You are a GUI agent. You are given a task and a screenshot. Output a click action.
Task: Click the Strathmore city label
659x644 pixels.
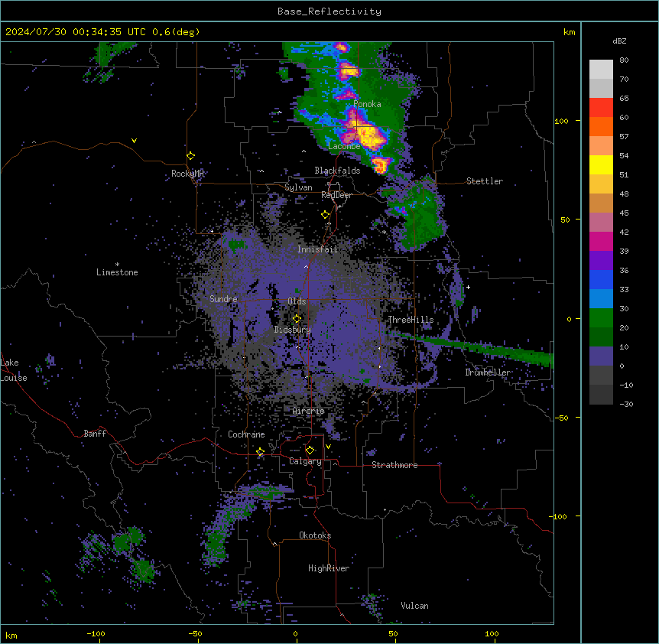pos(394,465)
